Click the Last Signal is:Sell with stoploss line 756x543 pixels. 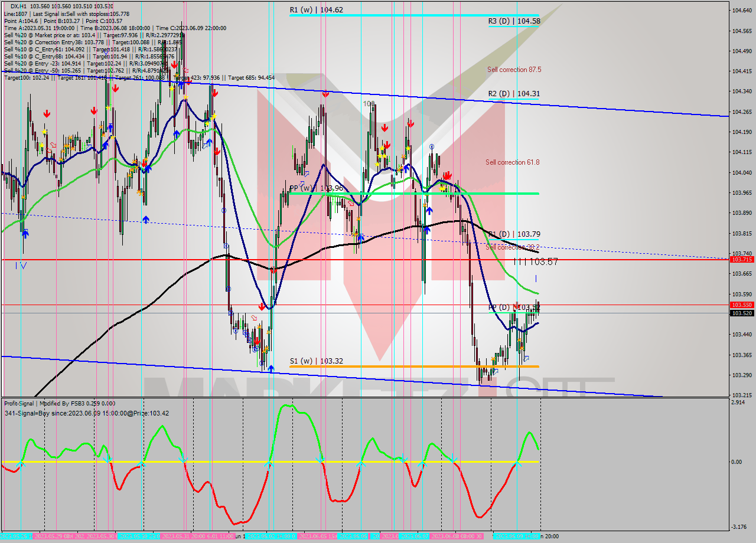[66, 14]
